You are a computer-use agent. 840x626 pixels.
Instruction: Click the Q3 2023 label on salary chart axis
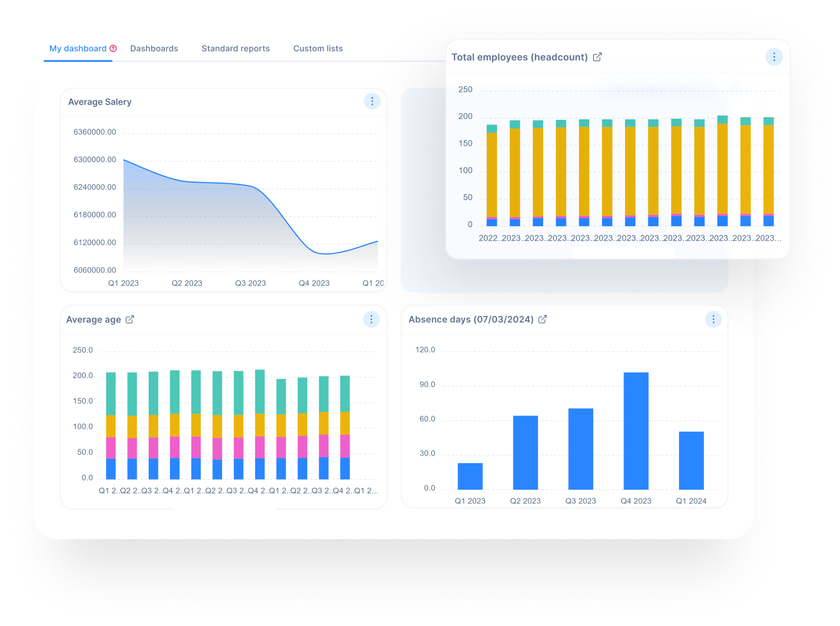(250, 283)
